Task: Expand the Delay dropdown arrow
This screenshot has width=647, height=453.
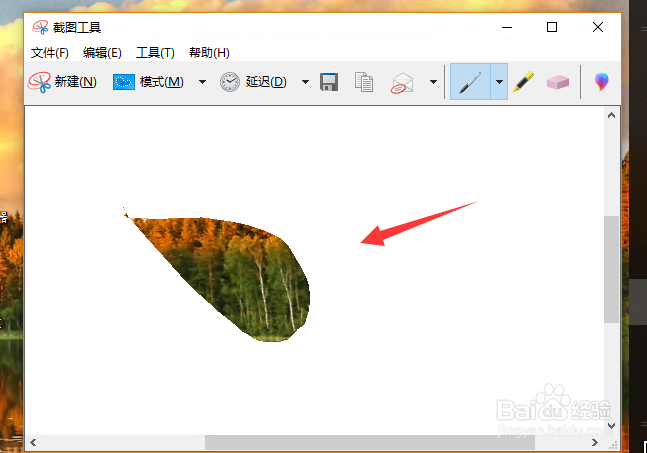Action: [x=305, y=82]
